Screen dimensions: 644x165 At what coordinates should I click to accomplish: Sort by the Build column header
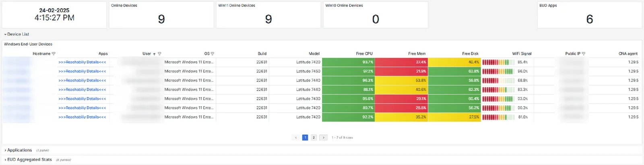point(262,54)
